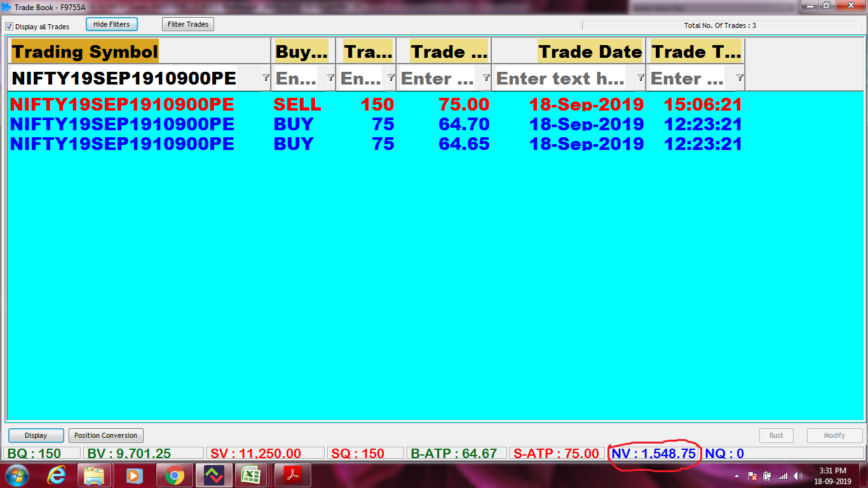
Task: Toggle the Display all Trades checkbox
Action: click(x=10, y=27)
